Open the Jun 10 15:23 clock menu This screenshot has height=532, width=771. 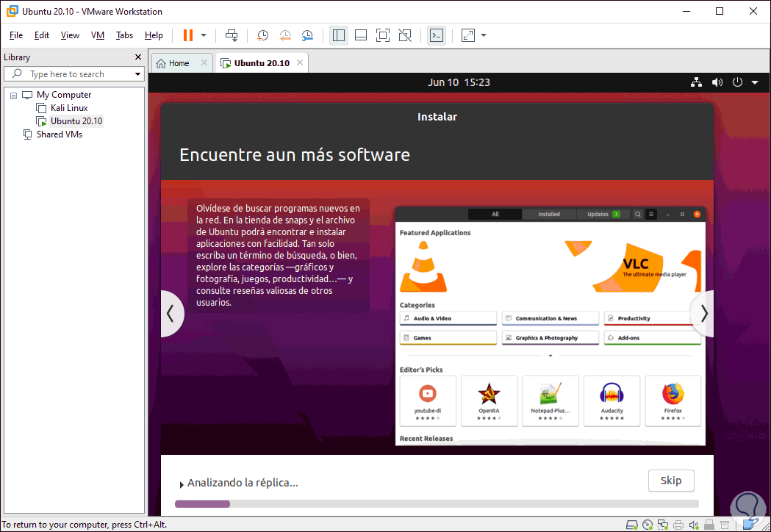coord(459,82)
